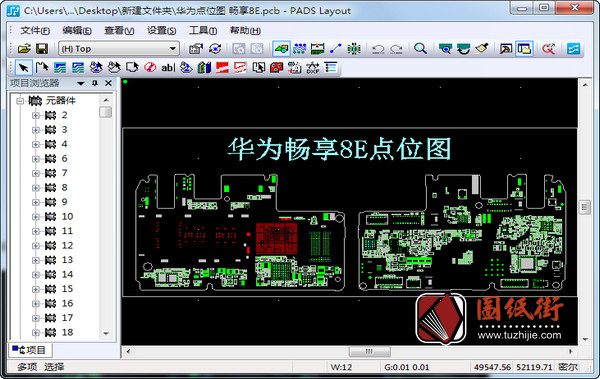The width and height of the screenshot is (600, 379).
Task: Click the Auto Plane Separate icon
Action: (259, 68)
